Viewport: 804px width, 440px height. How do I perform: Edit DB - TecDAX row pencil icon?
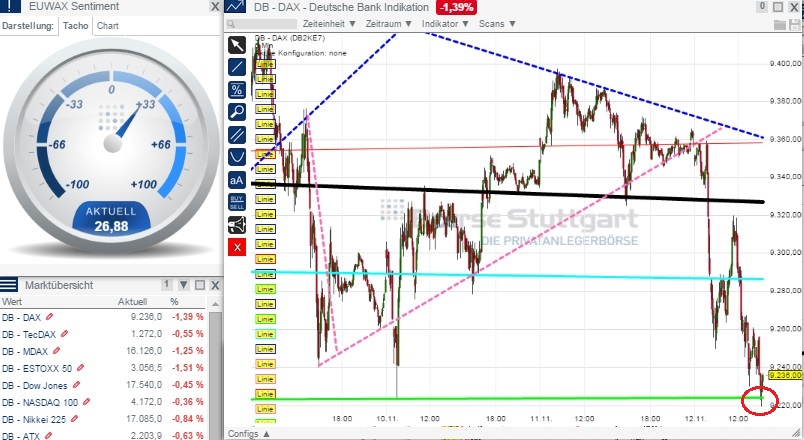pyautogui.click(x=64, y=334)
